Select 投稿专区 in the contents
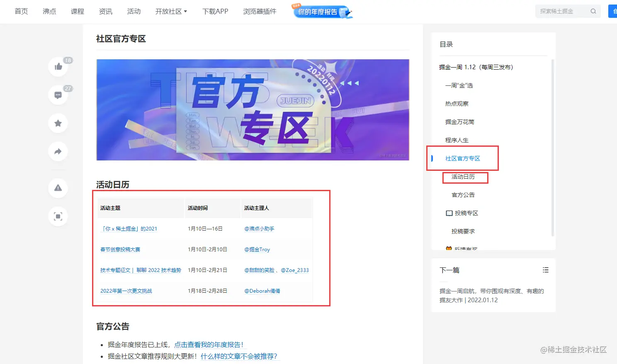Image resolution: width=617 pixels, height=364 pixels. coord(462,213)
